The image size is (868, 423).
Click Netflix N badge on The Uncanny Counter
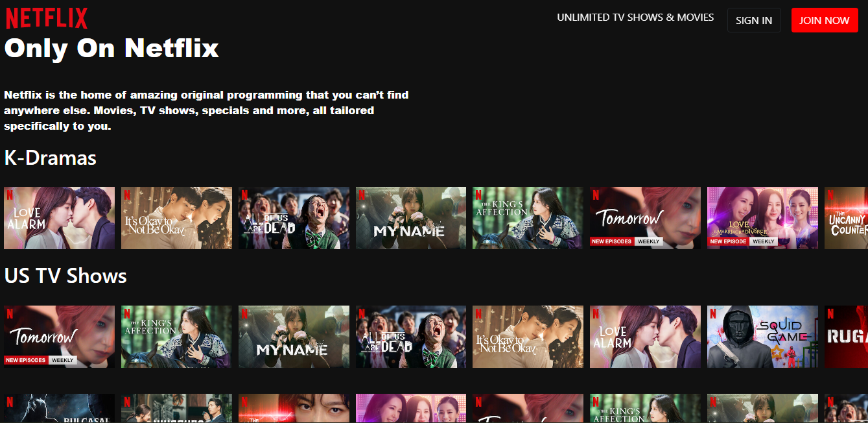pyautogui.click(x=830, y=194)
